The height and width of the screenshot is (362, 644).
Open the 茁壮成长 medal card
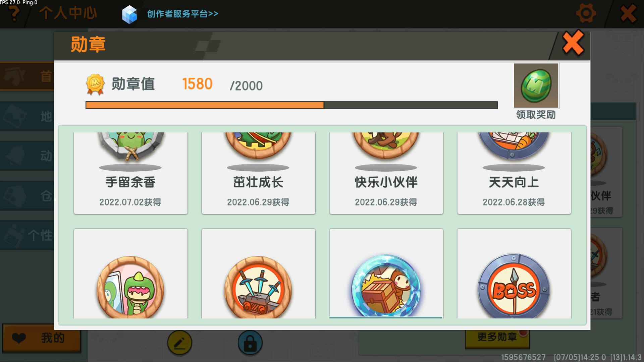click(x=258, y=173)
